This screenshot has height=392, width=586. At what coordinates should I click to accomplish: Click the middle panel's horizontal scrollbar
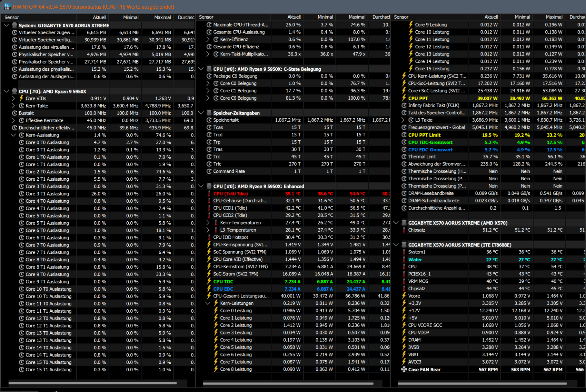pyautogui.click(x=288, y=383)
